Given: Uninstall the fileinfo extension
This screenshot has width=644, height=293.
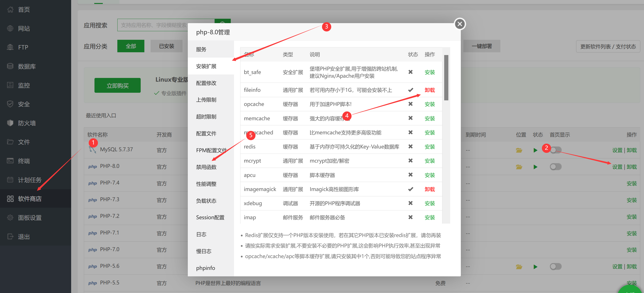Looking at the screenshot, I should 429,90.
